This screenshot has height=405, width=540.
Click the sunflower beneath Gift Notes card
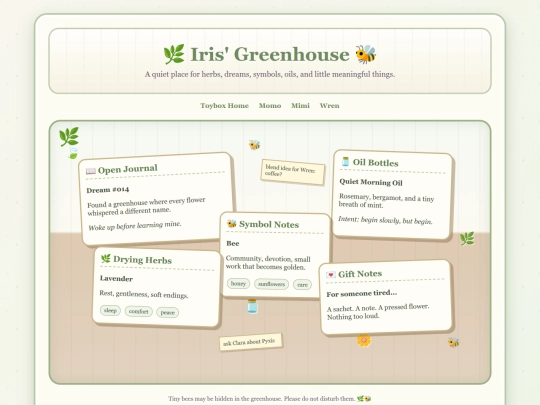click(x=364, y=341)
